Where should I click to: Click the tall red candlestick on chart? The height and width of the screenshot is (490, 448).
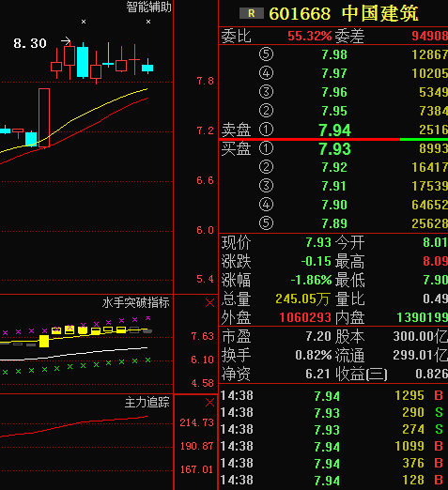44,117
